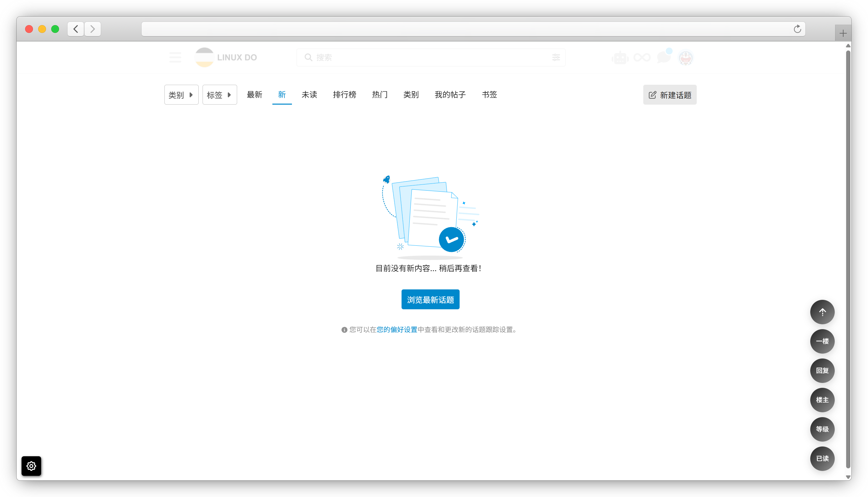The image size is (868, 497).
Task: Open advanced search filter options icon
Action: pos(556,57)
